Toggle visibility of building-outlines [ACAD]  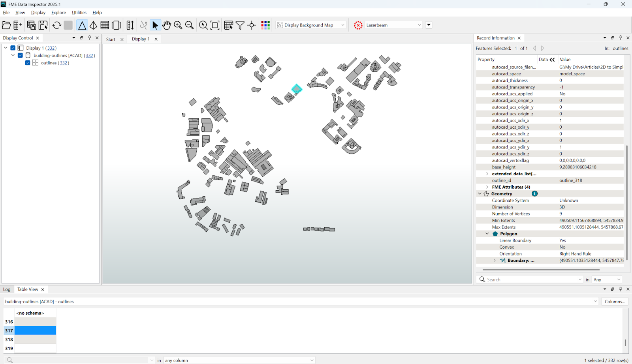(20, 55)
